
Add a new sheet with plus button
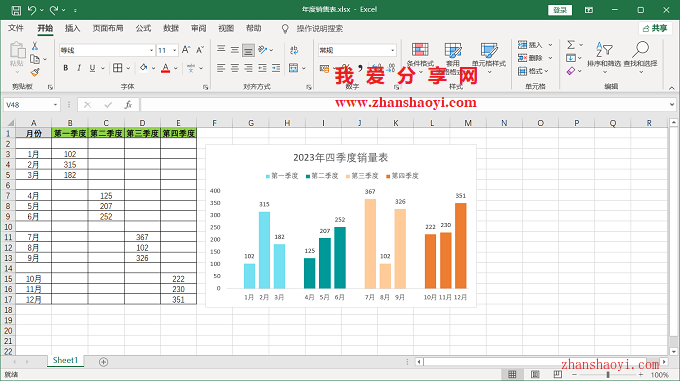tap(103, 361)
